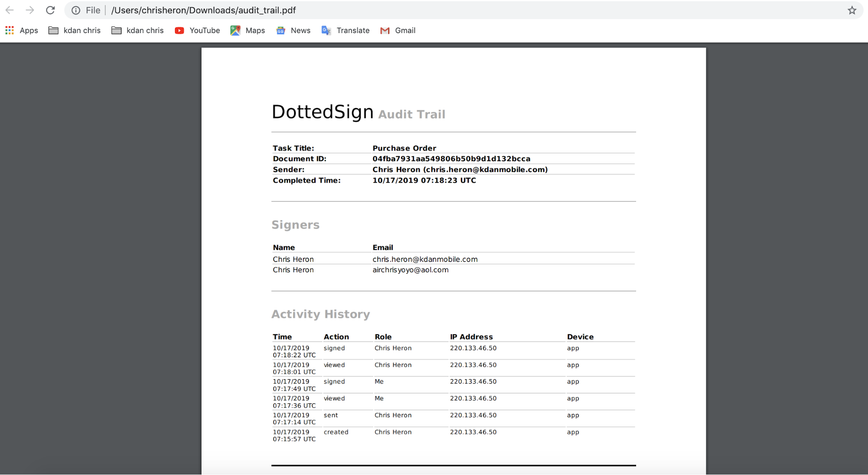Expand the second kdan chris folder
Viewport: 868px width, 475px height.
[x=145, y=30]
